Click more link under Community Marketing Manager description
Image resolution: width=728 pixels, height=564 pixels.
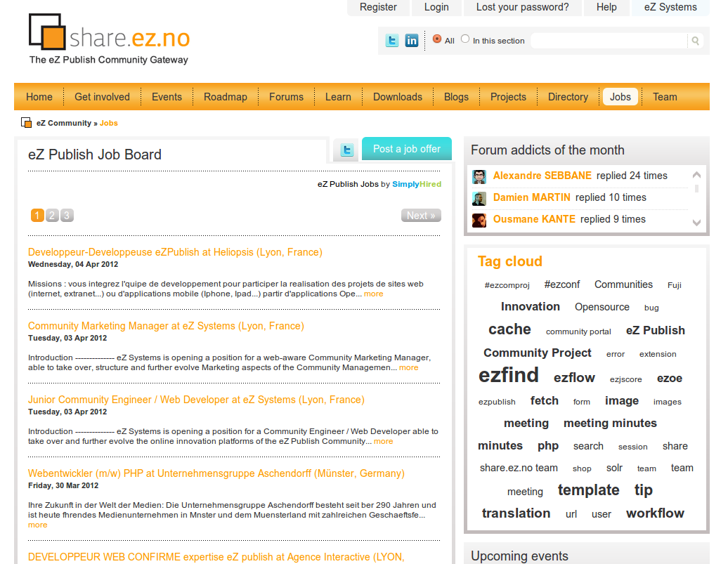coord(408,367)
